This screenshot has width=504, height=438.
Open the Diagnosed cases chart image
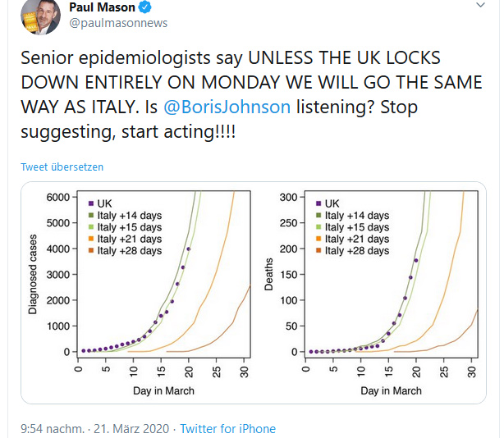click(x=140, y=291)
